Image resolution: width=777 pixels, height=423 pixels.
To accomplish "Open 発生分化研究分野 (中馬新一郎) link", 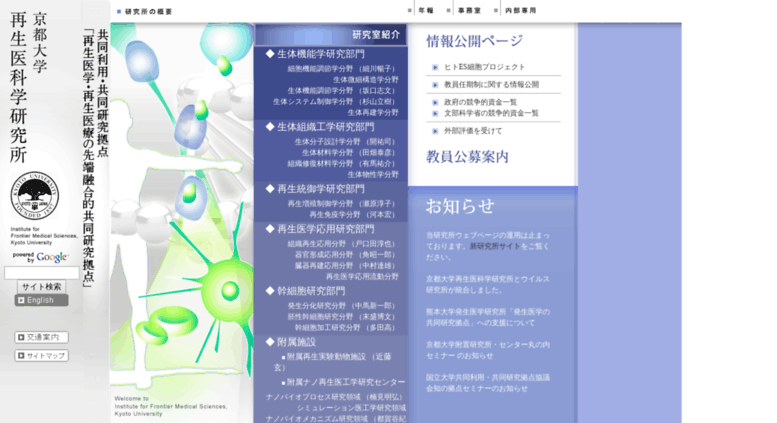I will tap(342, 306).
